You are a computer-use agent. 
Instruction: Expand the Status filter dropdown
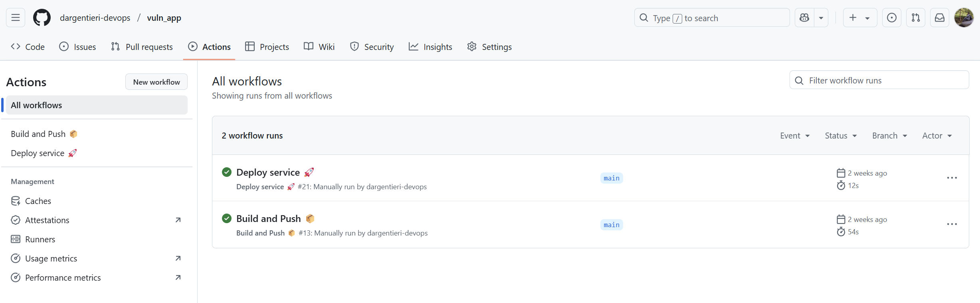coord(841,136)
